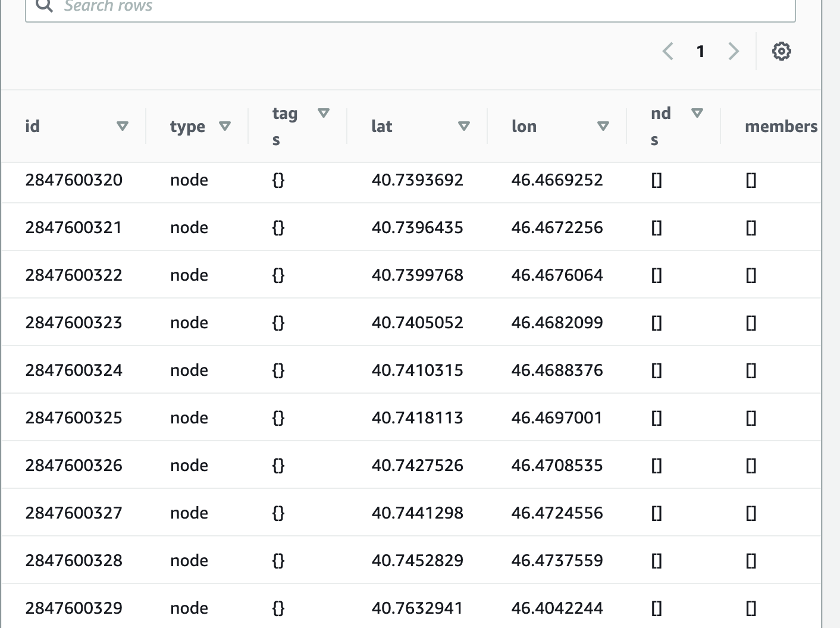The image size is (840, 628).
Task: Click lon value 46.4042244
Action: tap(557, 608)
